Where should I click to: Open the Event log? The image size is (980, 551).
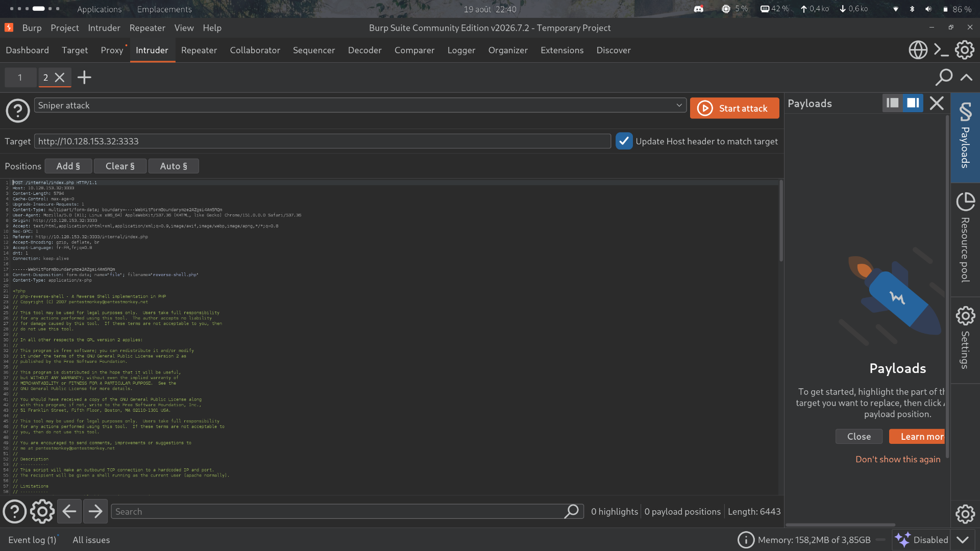point(32,540)
